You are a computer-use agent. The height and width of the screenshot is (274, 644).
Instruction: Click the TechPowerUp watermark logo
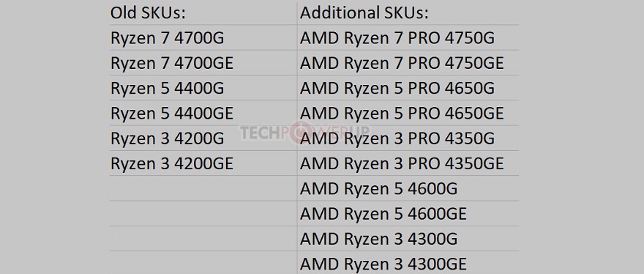(x=304, y=133)
